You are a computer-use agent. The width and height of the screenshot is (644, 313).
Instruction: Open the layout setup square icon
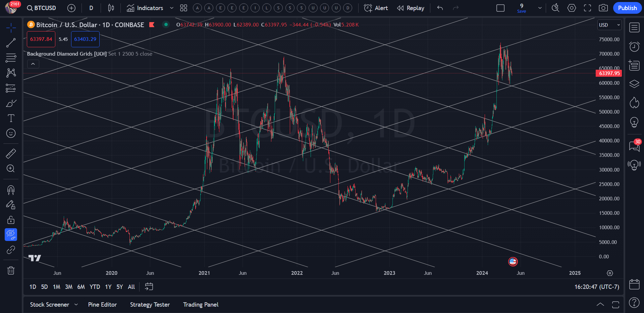pyautogui.click(x=500, y=8)
